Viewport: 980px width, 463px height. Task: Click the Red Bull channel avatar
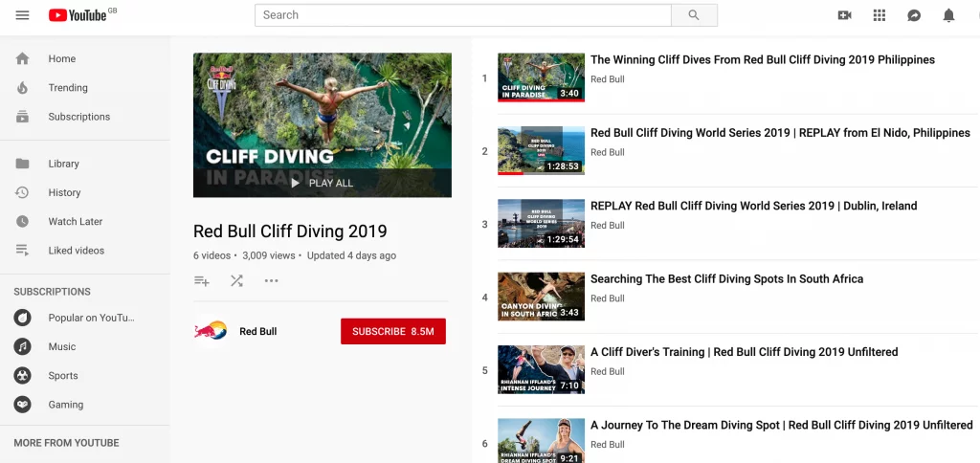(x=211, y=331)
